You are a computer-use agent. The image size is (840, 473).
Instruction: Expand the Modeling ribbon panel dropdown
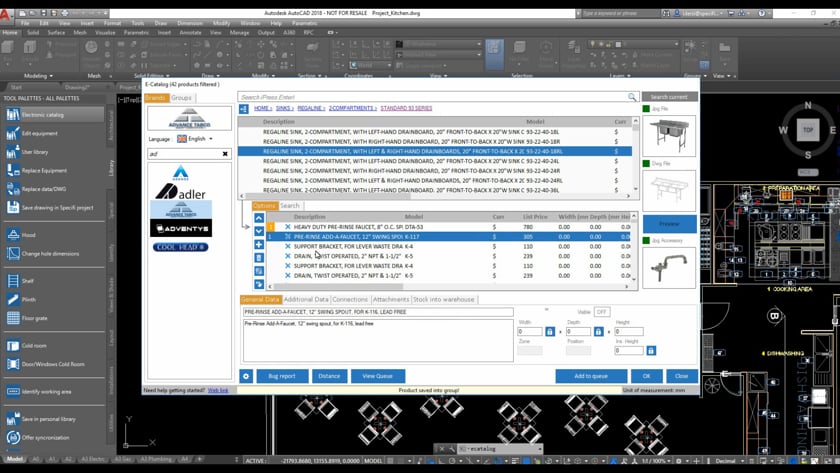[39, 76]
